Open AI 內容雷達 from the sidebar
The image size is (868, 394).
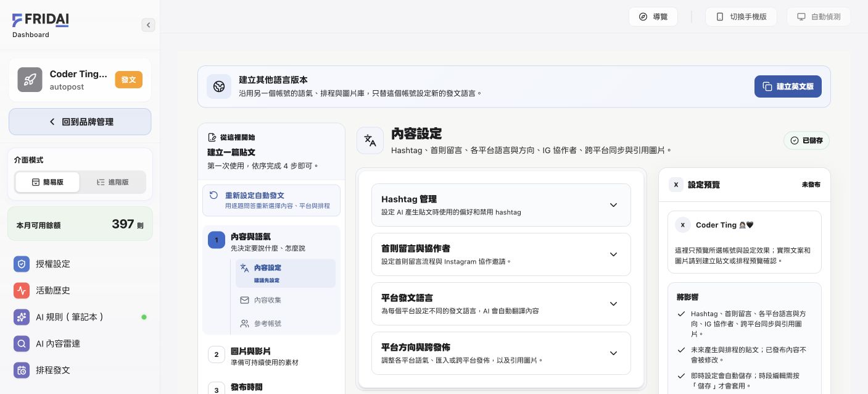click(80, 343)
